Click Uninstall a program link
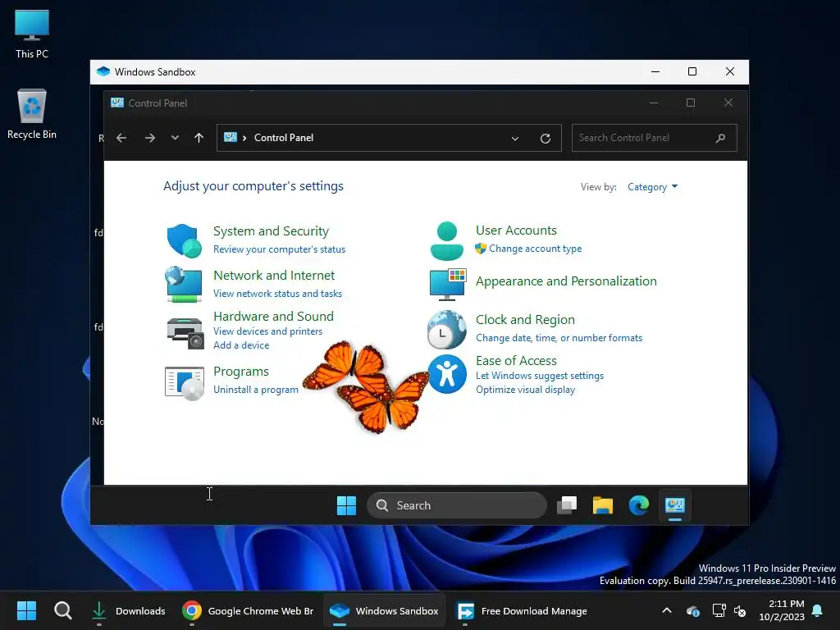Image resolution: width=840 pixels, height=630 pixels. click(256, 390)
